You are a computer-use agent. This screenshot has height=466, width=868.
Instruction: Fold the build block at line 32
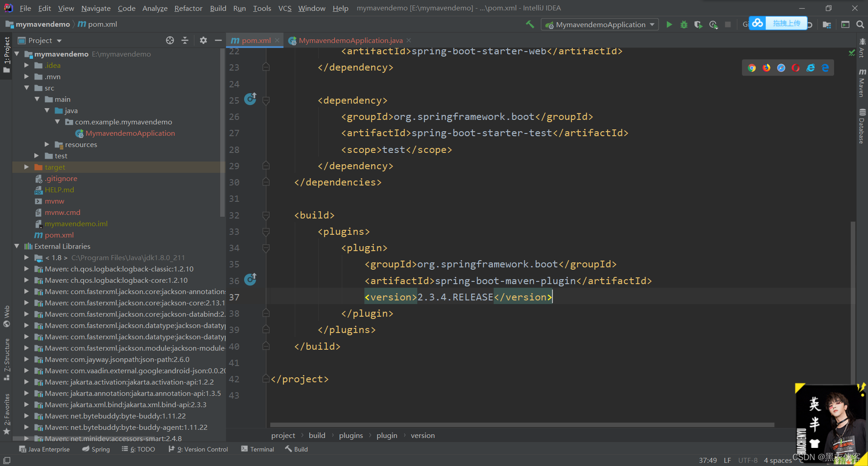[266, 215]
